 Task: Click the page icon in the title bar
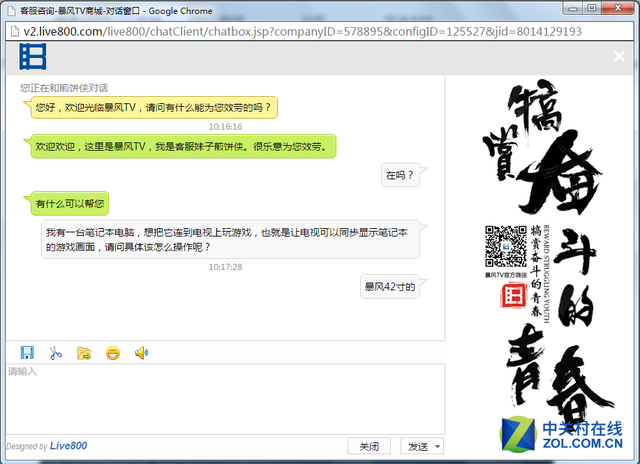11,11
